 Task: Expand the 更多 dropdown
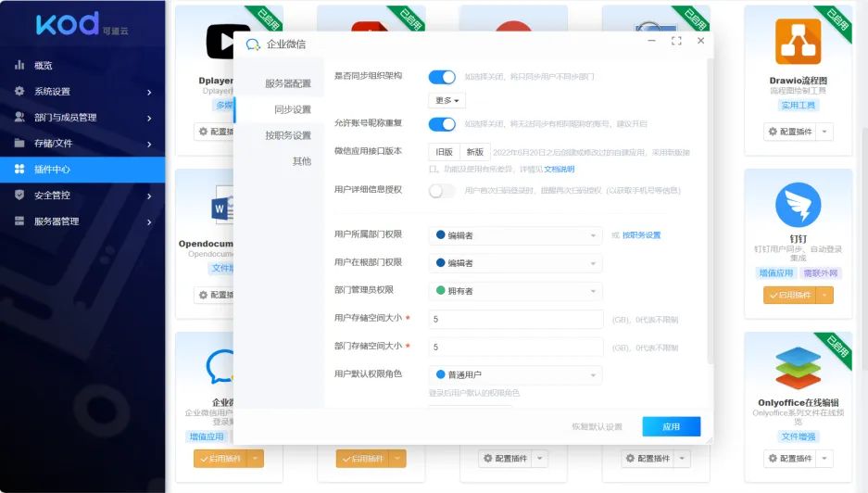(447, 100)
